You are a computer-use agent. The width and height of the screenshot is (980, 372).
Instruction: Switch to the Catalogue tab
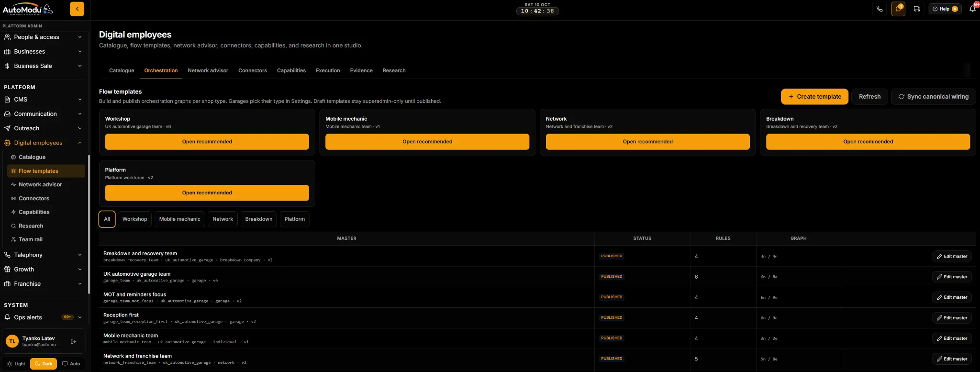122,70
